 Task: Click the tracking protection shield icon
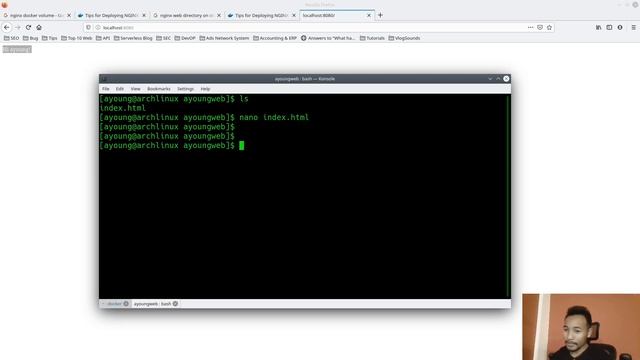(88, 27)
